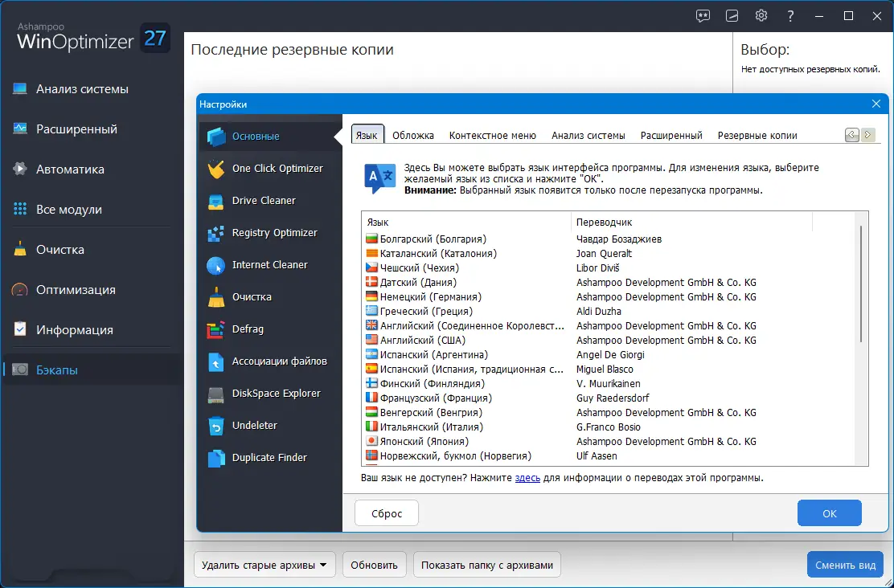The image size is (894, 588).
Task: Switch to the Обложка tab
Action: pyautogui.click(x=412, y=135)
